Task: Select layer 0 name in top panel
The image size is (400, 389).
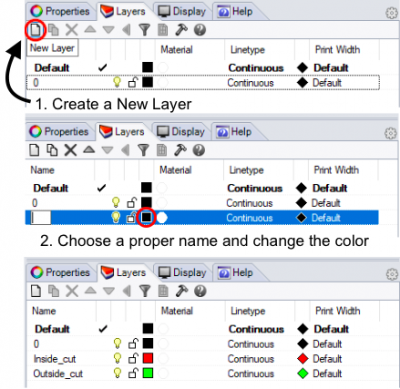Action: point(36,82)
